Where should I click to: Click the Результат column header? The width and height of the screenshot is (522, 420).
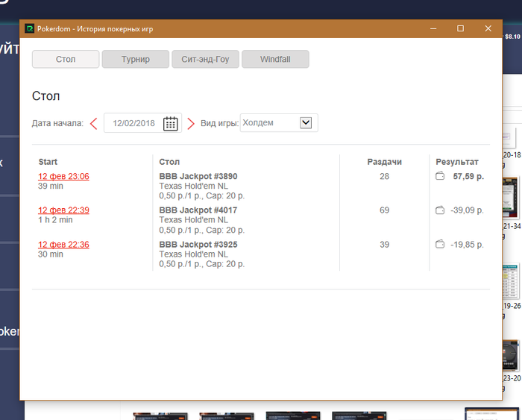tap(457, 162)
